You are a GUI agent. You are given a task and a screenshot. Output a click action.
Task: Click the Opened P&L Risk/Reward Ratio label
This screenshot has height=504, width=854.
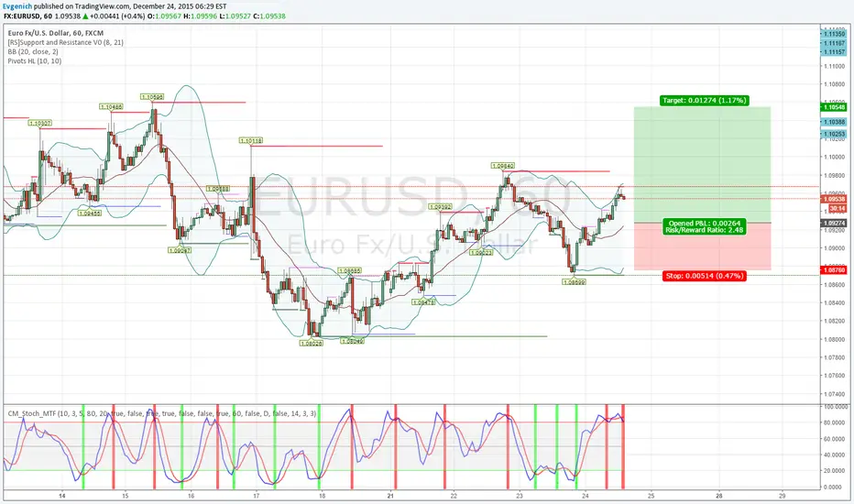pyautogui.click(x=705, y=226)
